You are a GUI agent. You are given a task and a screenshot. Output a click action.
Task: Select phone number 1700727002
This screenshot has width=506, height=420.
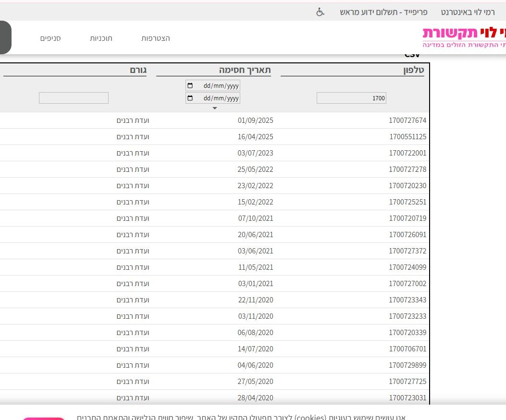[407, 284]
